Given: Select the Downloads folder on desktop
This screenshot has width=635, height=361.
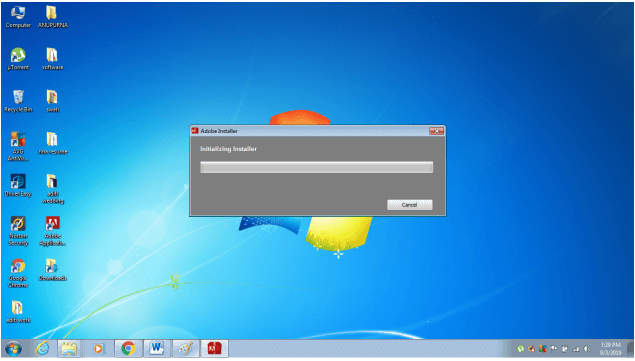Looking at the screenshot, I should click(53, 270).
